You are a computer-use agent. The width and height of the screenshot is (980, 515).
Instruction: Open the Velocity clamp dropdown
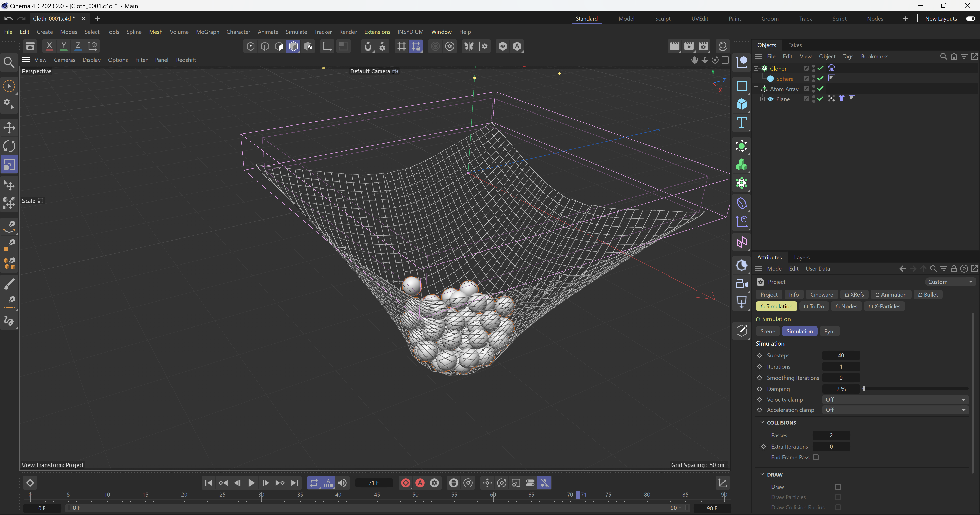(x=895, y=400)
